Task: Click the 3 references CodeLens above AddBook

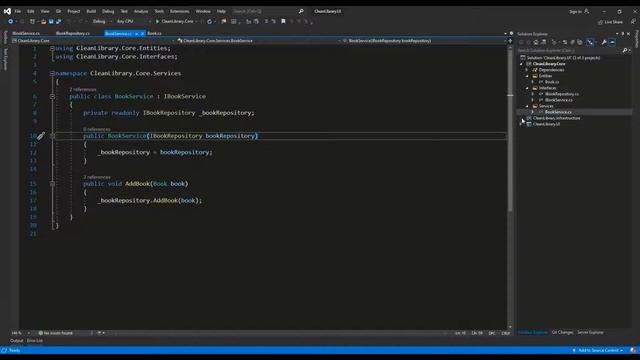Action: point(96,177)
